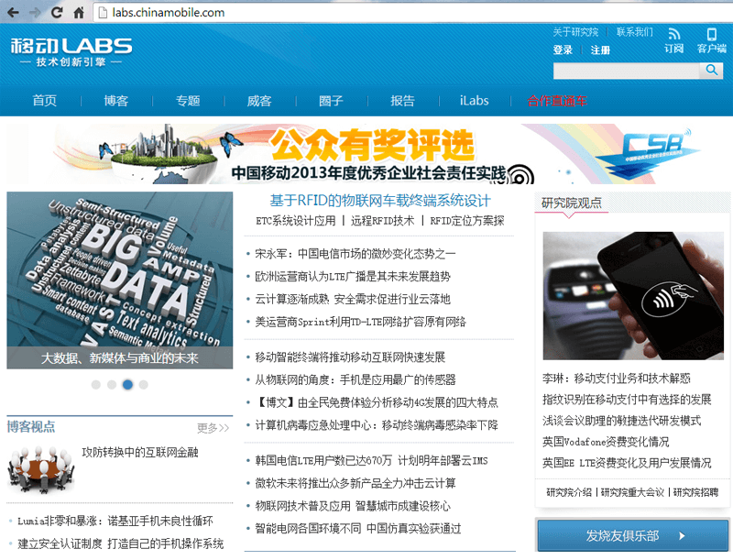Switch to the 博客 tab
The image size is (733, 560).
coord(115,101)
